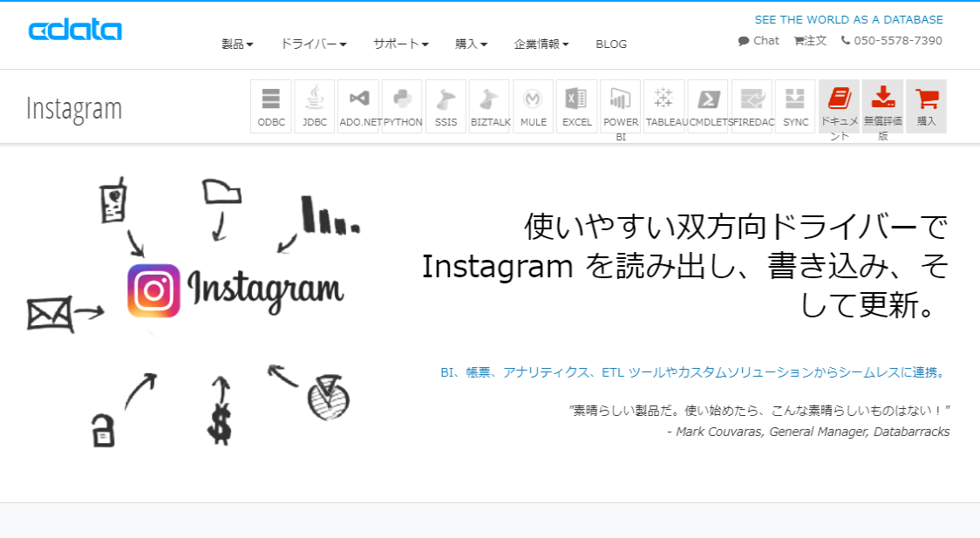Image resolution: width=980 pixels, height=538 pixels.
Task: Click the ODBC driver icon
Action: (271, 106)
